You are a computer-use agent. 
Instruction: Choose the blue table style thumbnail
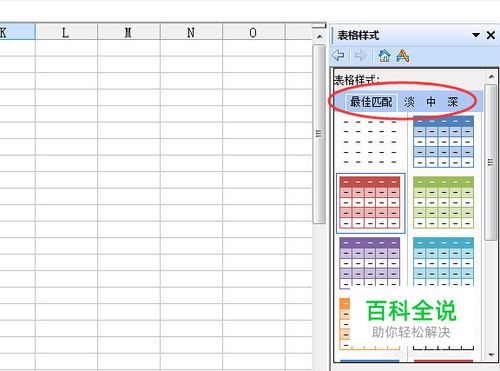point(443,142)
